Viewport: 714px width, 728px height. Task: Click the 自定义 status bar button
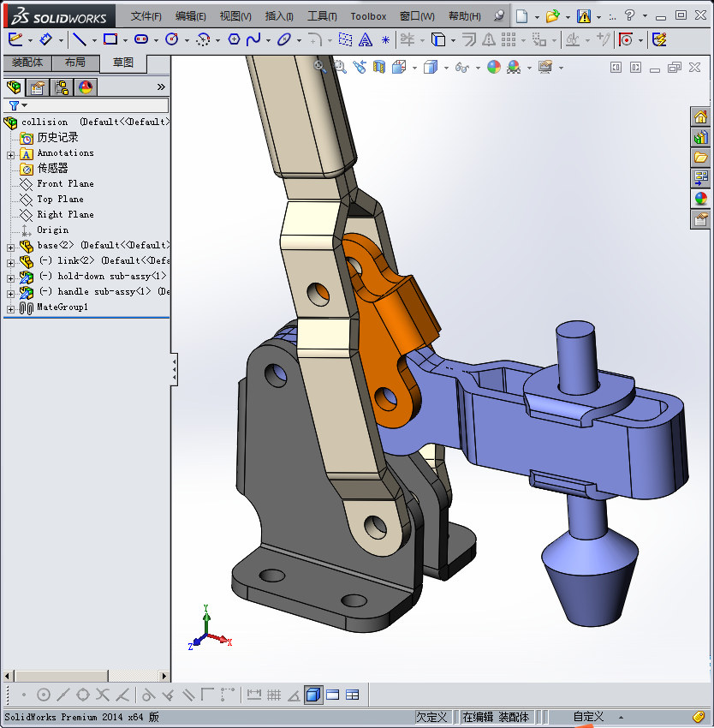tap(588, 717)
